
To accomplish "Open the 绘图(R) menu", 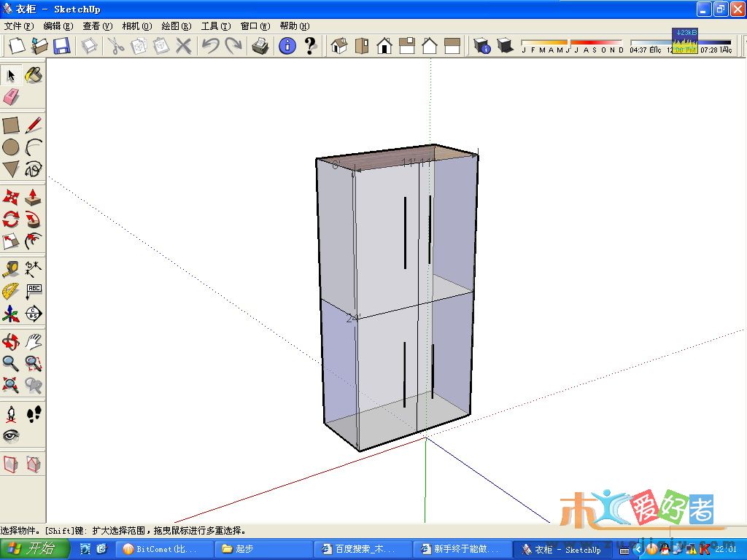I will (x=177, y=26).
